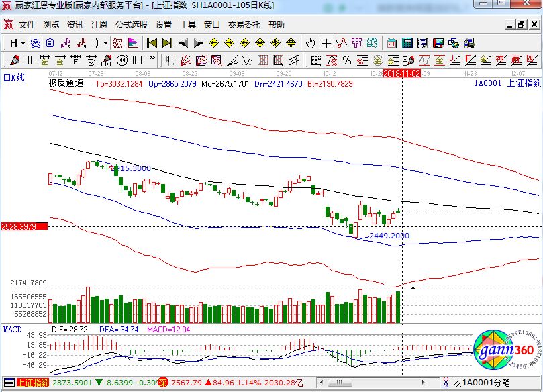Click the 日K线 label on the chart

point(14,78)
